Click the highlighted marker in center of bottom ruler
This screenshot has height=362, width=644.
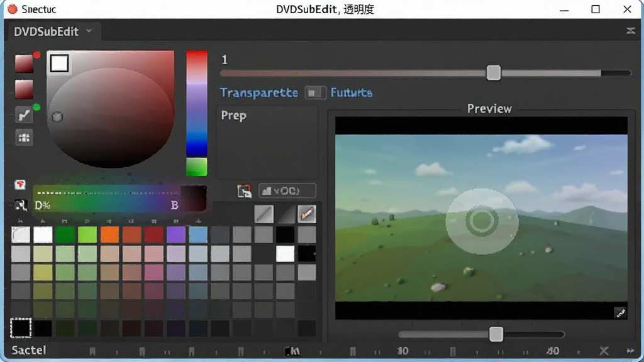click(292, 351)
